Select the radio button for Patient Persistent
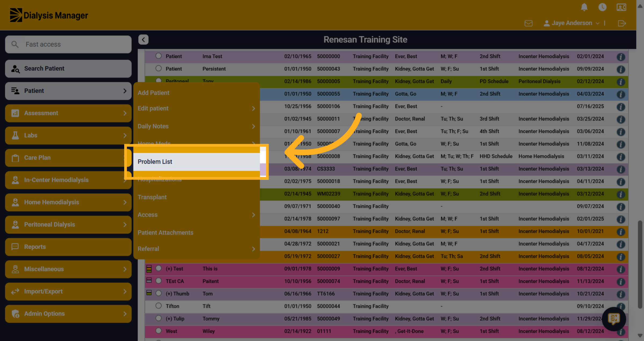Viewport: 644px width, 341px height. (159, 68)
